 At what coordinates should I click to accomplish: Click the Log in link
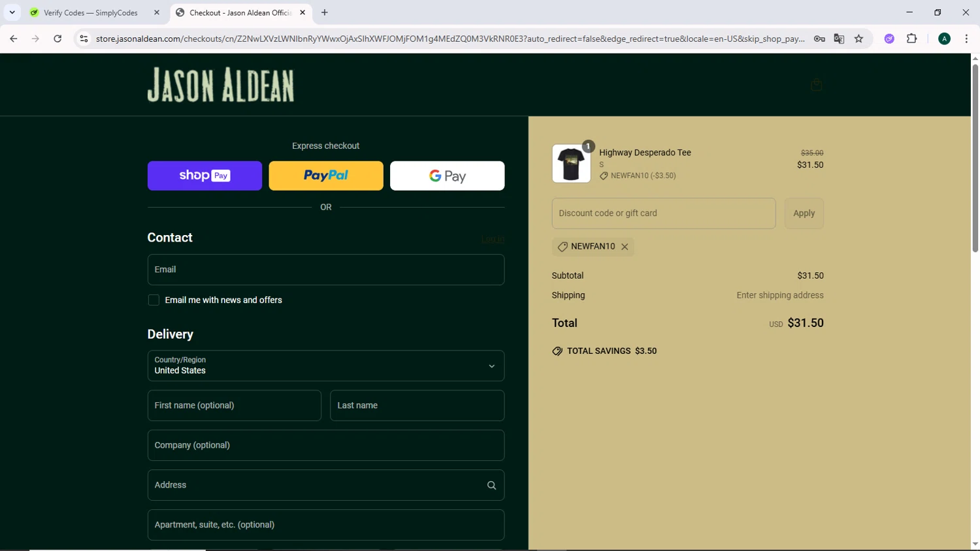[493, 240]
